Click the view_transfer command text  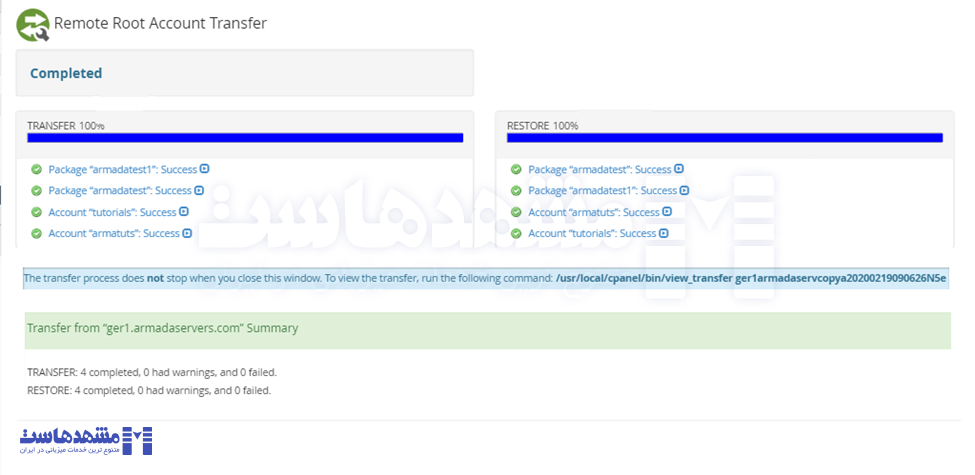[x=751, y=278]
